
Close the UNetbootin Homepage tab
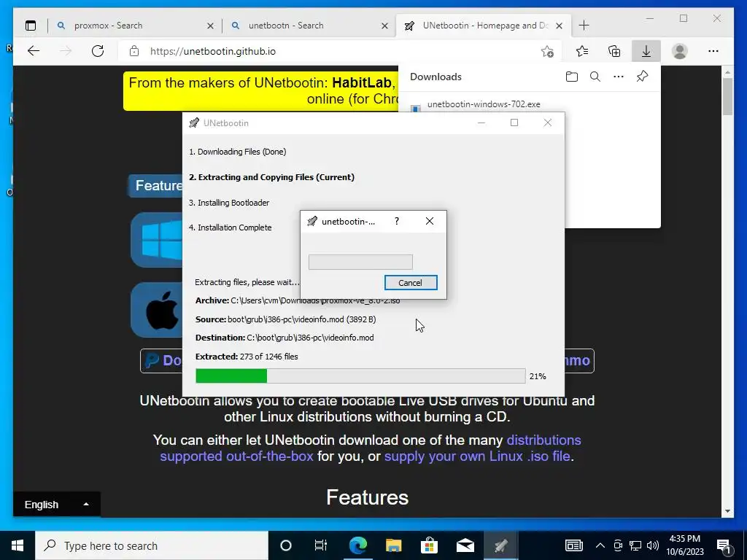(560, 26)
